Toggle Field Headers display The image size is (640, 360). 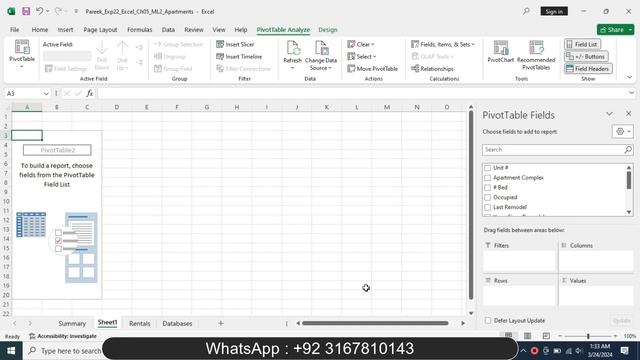tap(588, 69)
